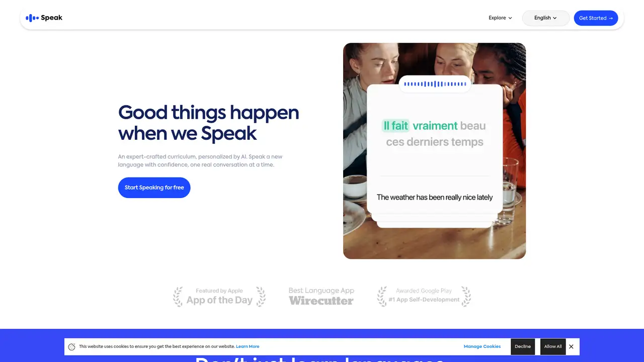Click the Google Play #1 App badge
644x362 pixels.
424,297
